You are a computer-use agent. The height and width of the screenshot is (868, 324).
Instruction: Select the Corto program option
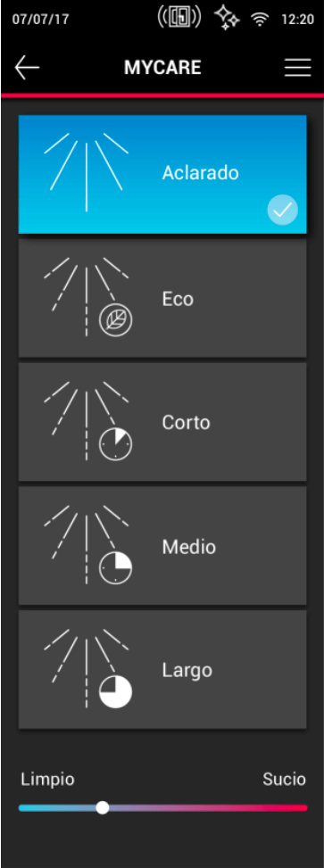(162, 422)
